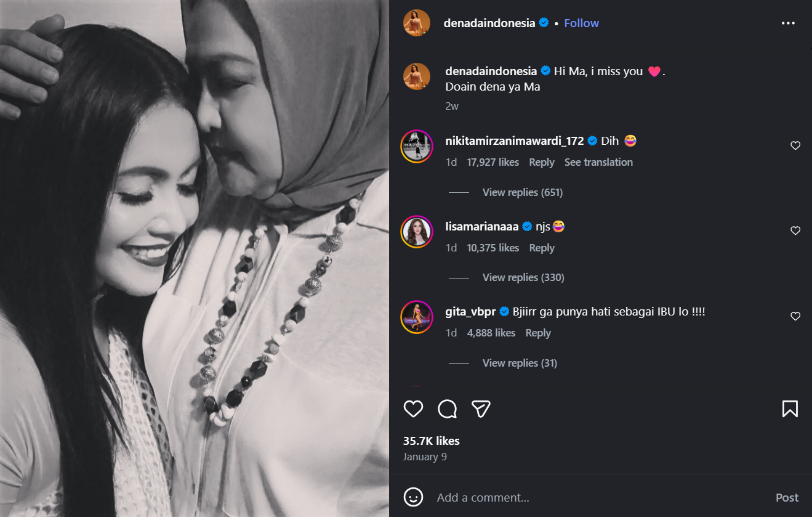Viewport: 812px width, 517px height.
Task: Expand the 651 replies under nikitamirzani's comment
Action: click(x=522, y=192)
